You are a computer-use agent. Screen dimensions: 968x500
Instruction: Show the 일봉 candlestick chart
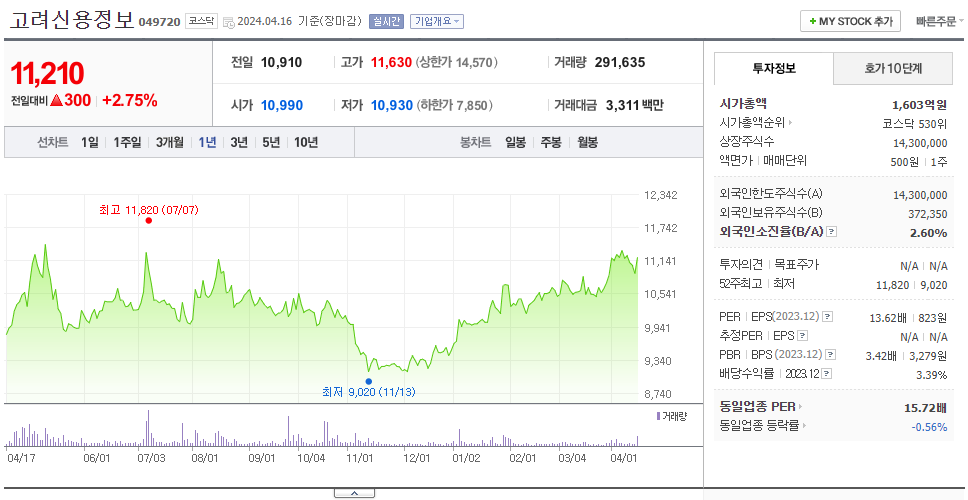coord(515,143)
